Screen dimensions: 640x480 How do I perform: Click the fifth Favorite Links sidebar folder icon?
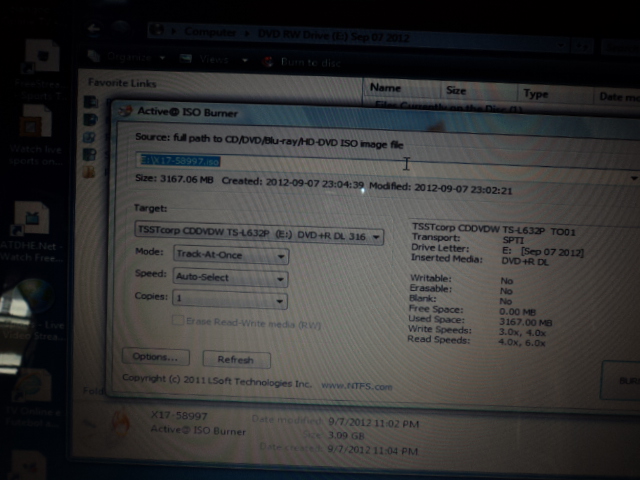(x=89, y=172)
